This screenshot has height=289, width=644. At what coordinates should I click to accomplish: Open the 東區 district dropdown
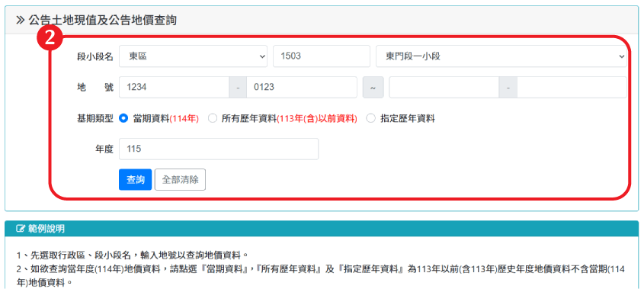point(193,56)
